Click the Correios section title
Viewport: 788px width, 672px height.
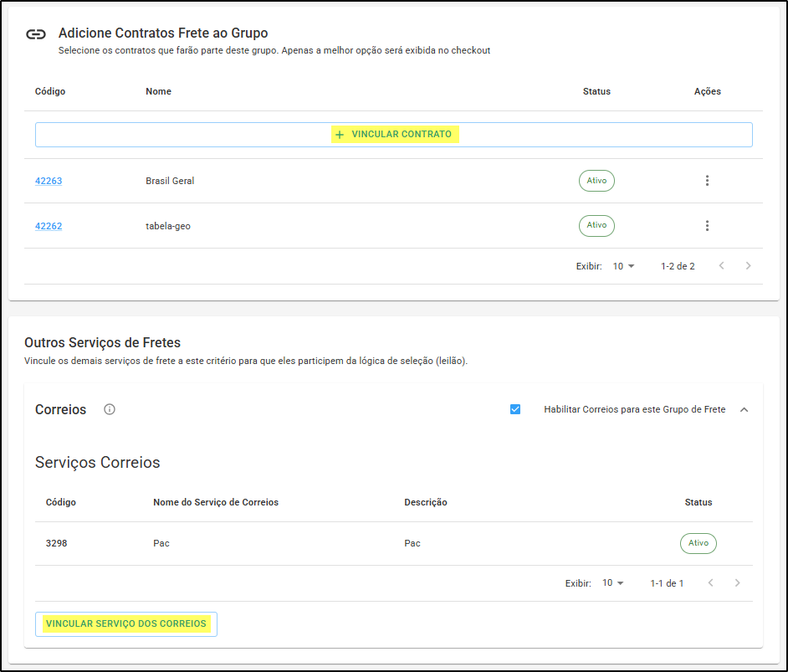click(61, 409)
